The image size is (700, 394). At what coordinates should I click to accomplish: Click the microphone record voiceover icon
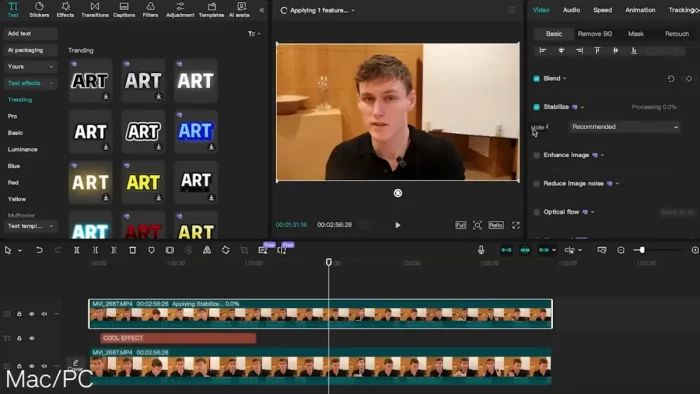pyautogui.click(x=481, y=250)
